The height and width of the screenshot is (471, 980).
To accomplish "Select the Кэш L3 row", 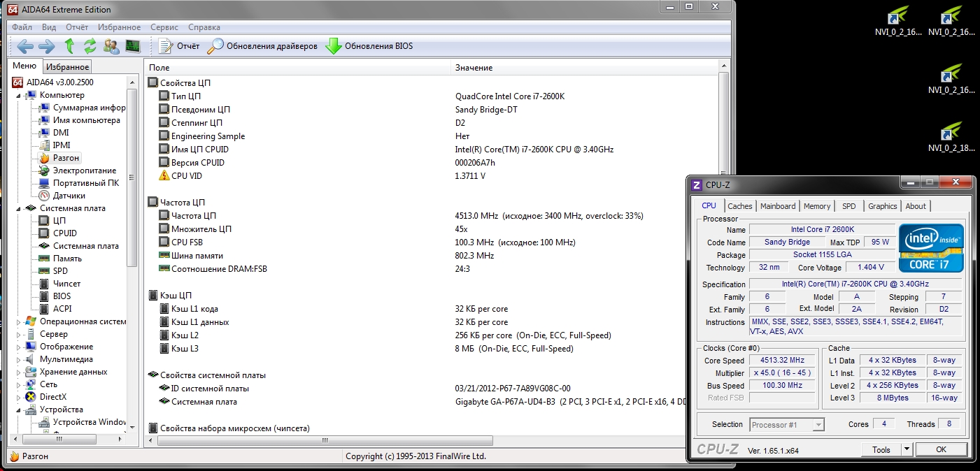I will pyautogui.click(x=432, y=348).
